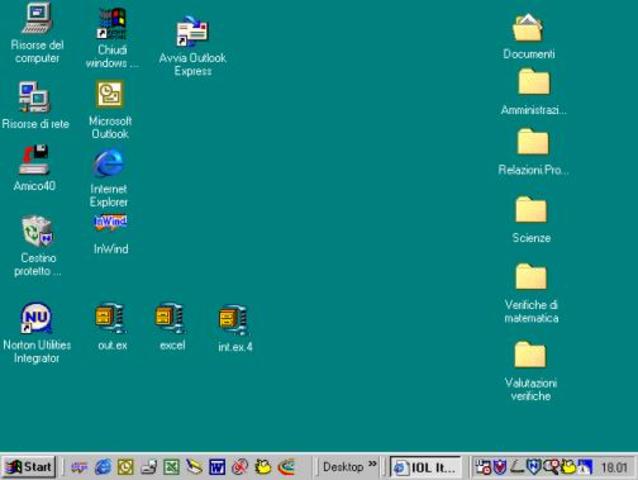Launch Outlook from Quick Launch bar
This screenshot has width=638, height=480.
pyautogui.click(x=125, y=467)
